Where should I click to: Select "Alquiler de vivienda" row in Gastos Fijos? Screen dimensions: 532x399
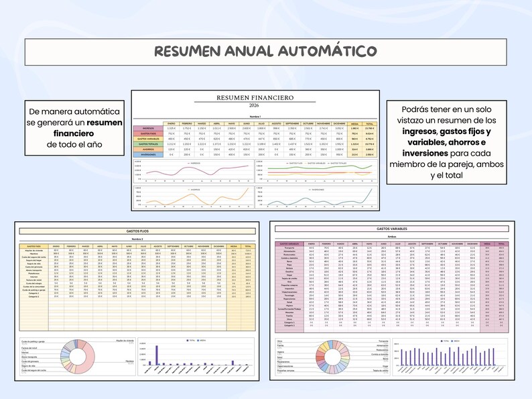point(137,250)
